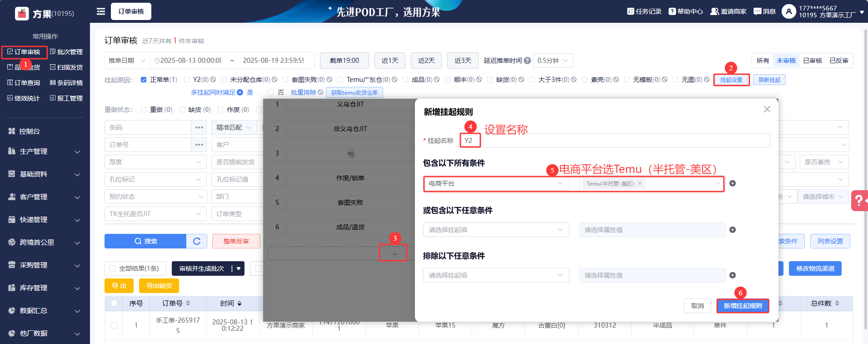Open the arrow menu on 审核并生成批次

point(238,268)
